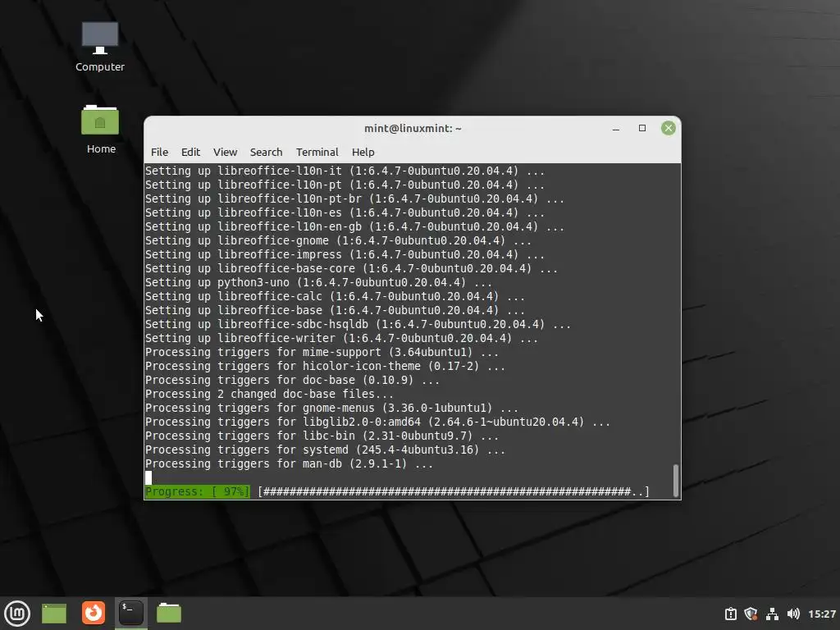Click the libreoffice-writer setup line
The width and height of the screenshot is (840, 630).
point(341,338)
